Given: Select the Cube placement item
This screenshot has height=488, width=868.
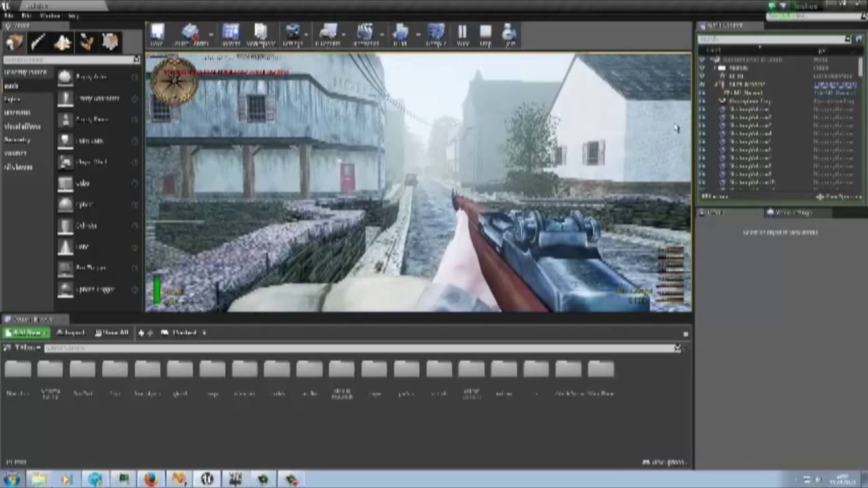Looking at the screenshot, I should 98,183.
